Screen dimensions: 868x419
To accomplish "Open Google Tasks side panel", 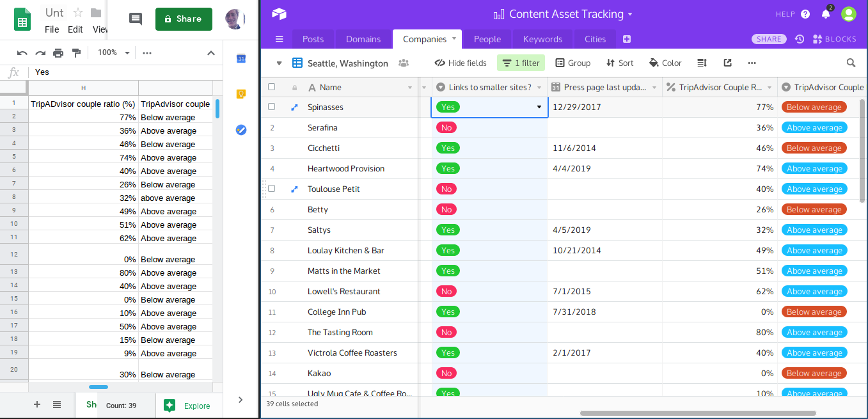I will [x=241, y=130].
